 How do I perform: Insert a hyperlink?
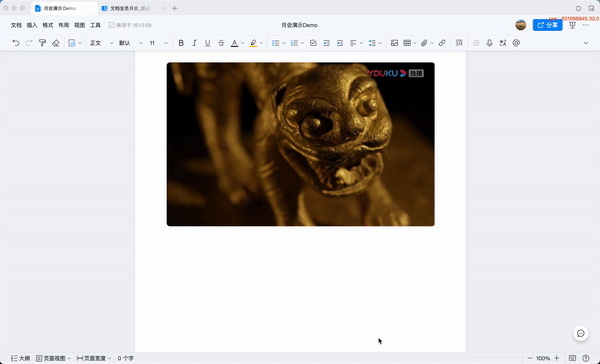click(x=442, y=43)
